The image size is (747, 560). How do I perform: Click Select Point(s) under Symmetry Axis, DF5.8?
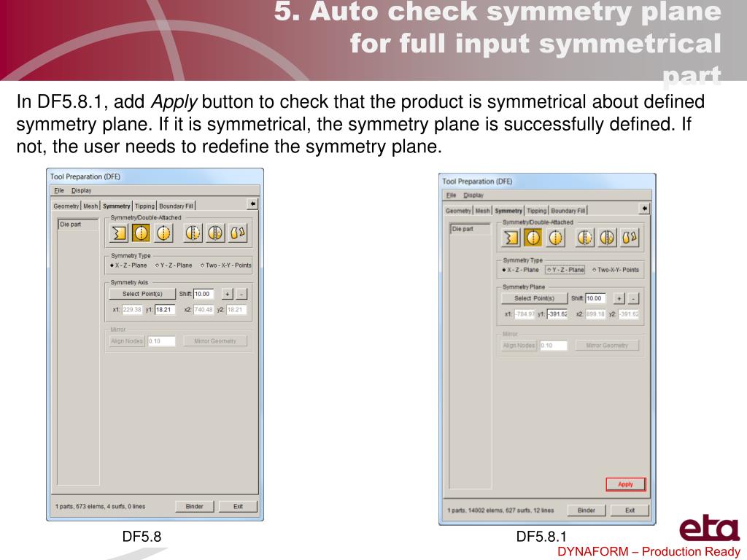tap(142, 294)
